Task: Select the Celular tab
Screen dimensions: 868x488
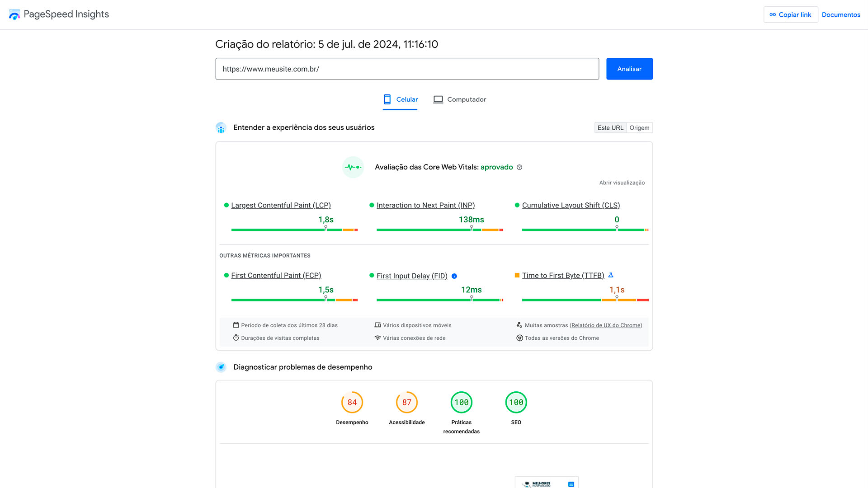Action: (400, 99)
